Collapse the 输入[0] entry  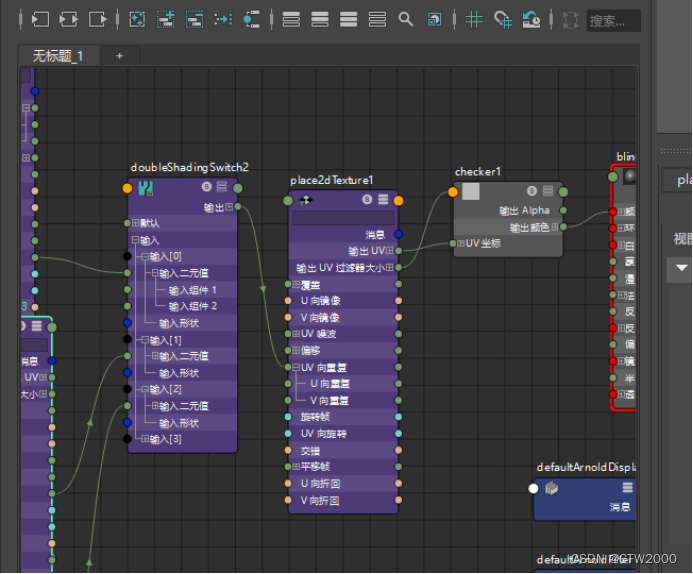pos(145,256)
